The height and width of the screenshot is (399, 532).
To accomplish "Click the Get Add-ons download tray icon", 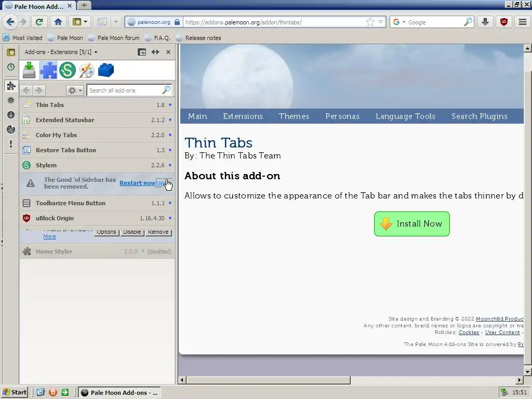I will pos(29,70).
